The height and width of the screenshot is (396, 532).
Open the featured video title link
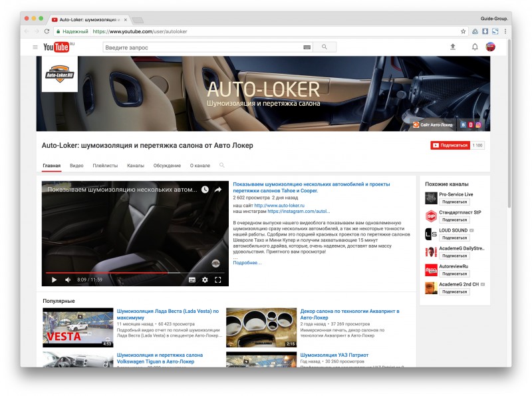311,188
